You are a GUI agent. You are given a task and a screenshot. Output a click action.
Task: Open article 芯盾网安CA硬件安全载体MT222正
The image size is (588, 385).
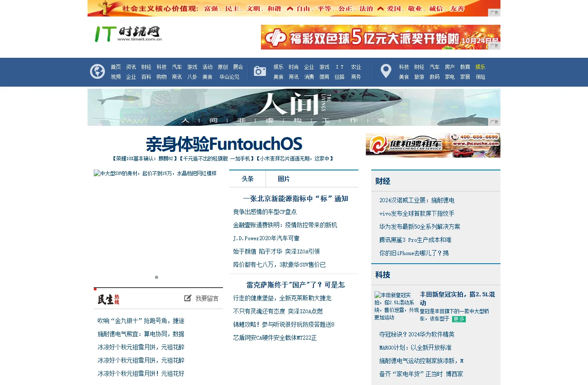[275, 338]
